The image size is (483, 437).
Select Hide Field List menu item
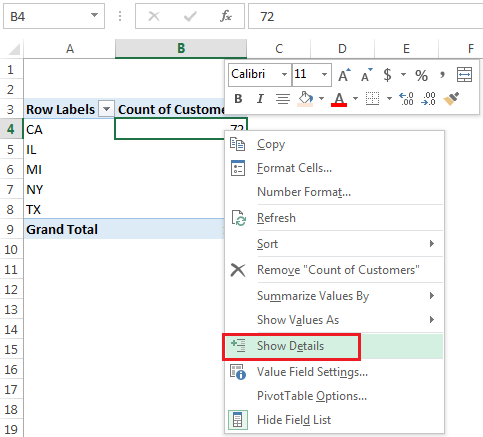(334, 420)
